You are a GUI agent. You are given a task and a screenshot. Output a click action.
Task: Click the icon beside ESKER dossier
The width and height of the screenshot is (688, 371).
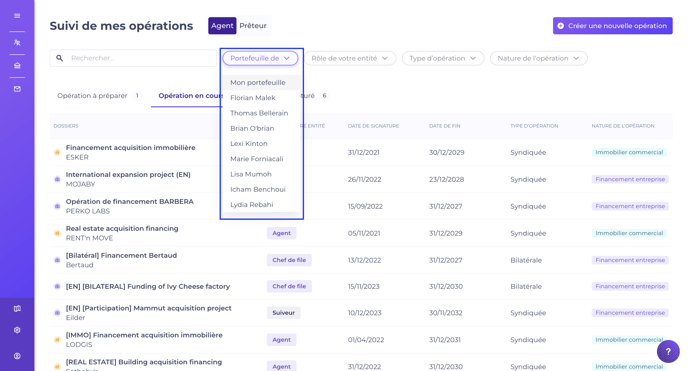[57, 152]
